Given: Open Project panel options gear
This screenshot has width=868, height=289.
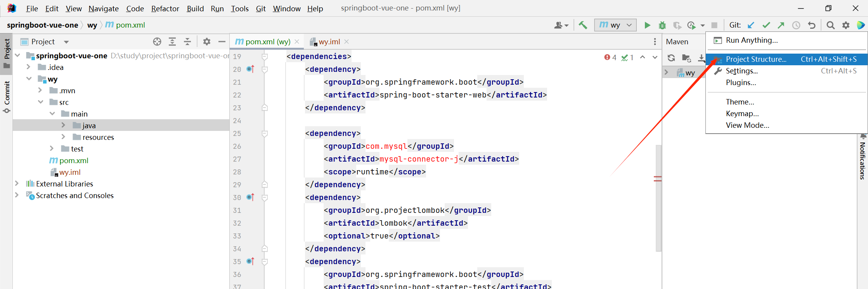Looking at the screenshot, I should (207, 42).
